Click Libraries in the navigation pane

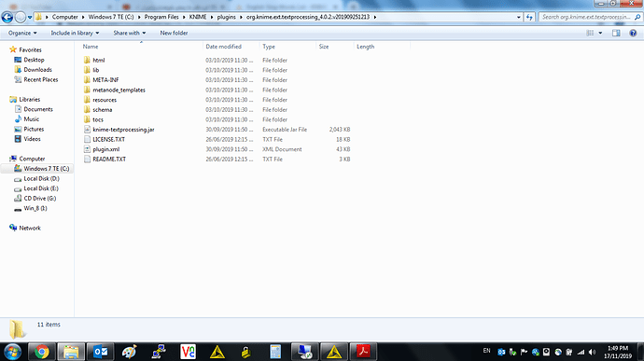pyautogui.click(x=30, y=100)
